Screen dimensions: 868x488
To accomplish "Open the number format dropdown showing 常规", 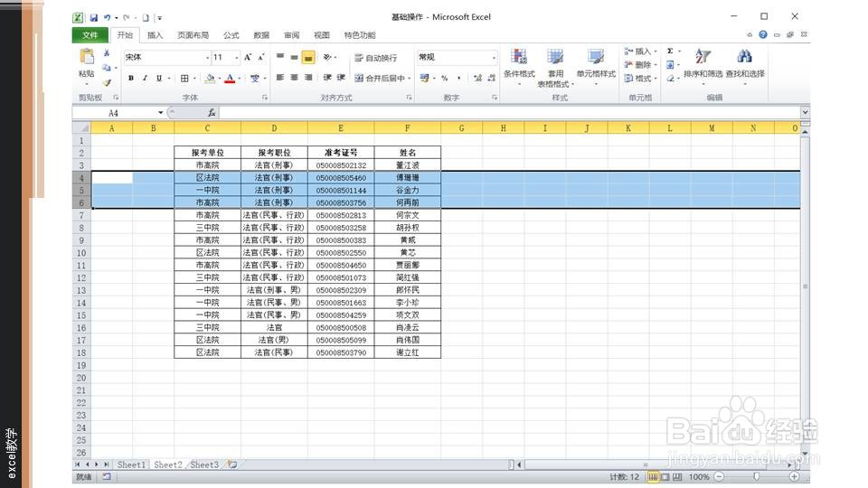I will 494,58.
